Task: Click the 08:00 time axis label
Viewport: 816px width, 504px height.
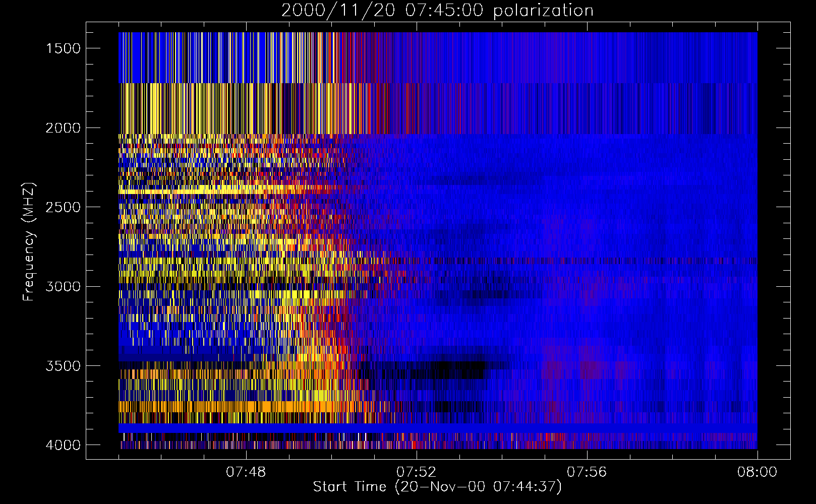Action: [x=757, y=472]
